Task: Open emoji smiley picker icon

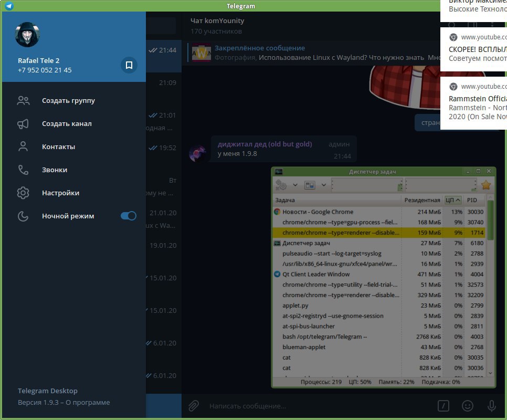Action: click(468, 406)
